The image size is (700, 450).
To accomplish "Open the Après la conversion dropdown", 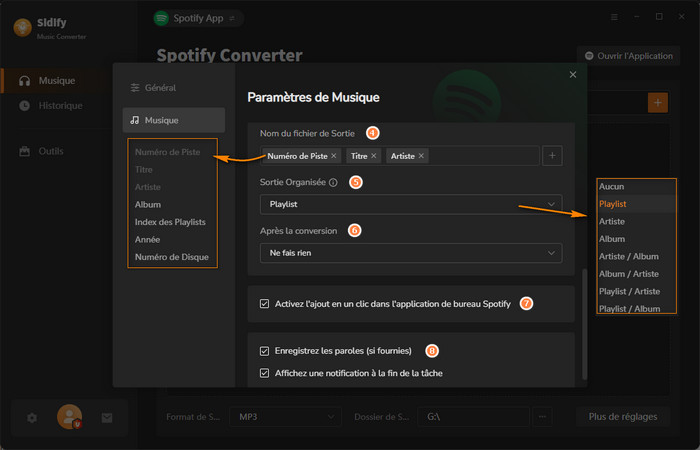I will tap(410, 254).
